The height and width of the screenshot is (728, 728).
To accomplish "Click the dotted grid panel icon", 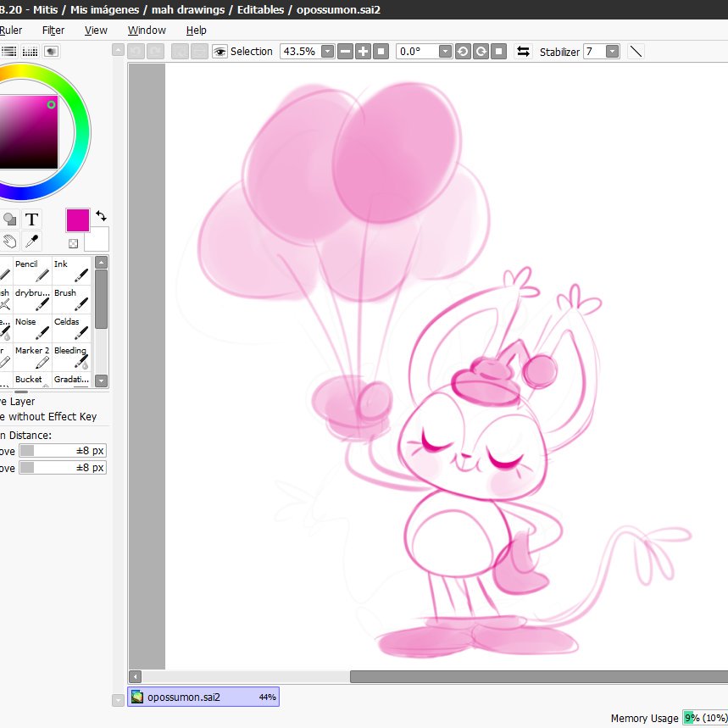I will tap(31, 52).
